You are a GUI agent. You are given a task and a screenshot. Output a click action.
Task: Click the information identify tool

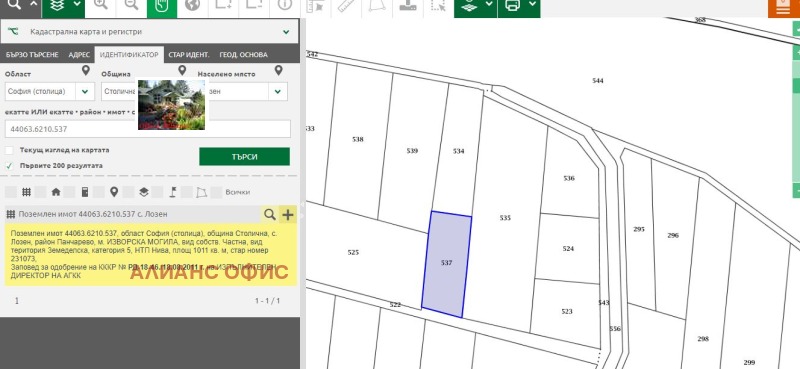pyautogui.click(x=284, y=5)
